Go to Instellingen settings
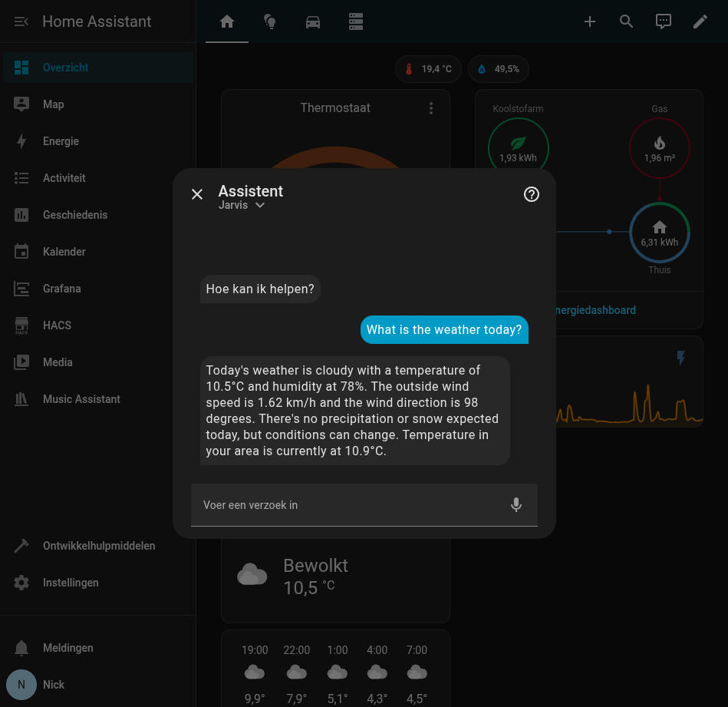This screenshot has width=728, height=707. click(x=71, y=583)
